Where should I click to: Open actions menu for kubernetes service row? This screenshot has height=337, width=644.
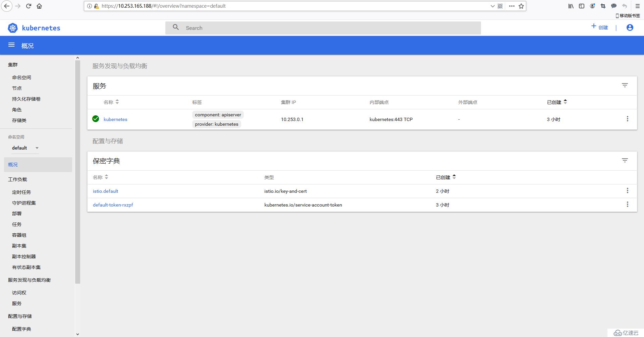(x=628, y=119)
